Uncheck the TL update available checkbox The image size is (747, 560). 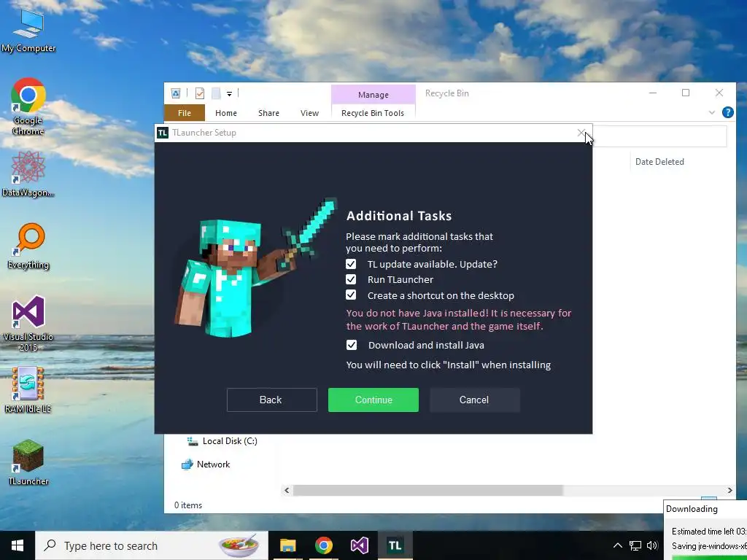click(351, 264)
